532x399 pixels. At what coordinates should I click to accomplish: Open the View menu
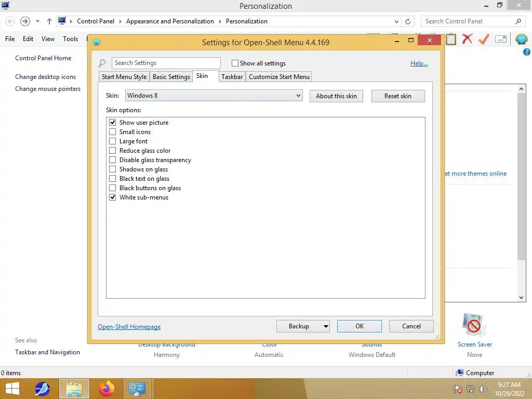point(48,39)
